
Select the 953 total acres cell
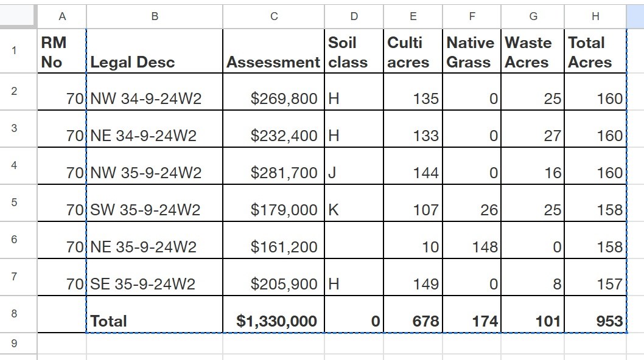[595, 321]
